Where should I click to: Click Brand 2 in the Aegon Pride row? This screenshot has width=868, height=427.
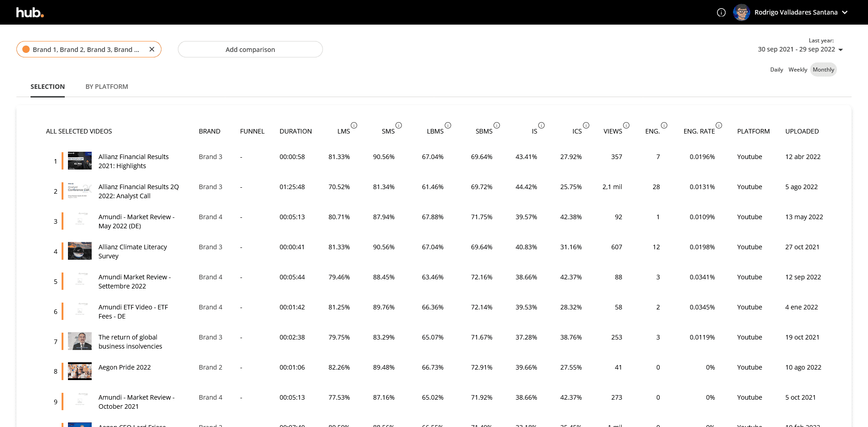pos(210,367)
